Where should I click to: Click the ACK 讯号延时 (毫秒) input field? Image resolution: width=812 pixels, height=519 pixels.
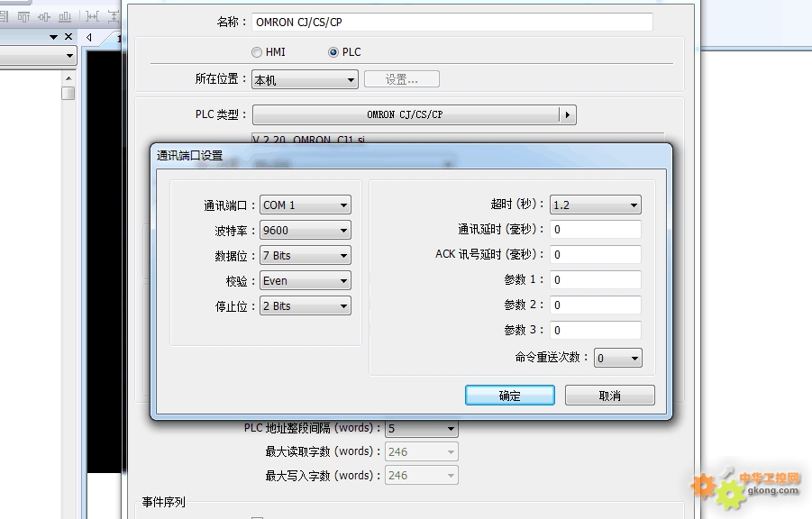(x=595, y=254)
